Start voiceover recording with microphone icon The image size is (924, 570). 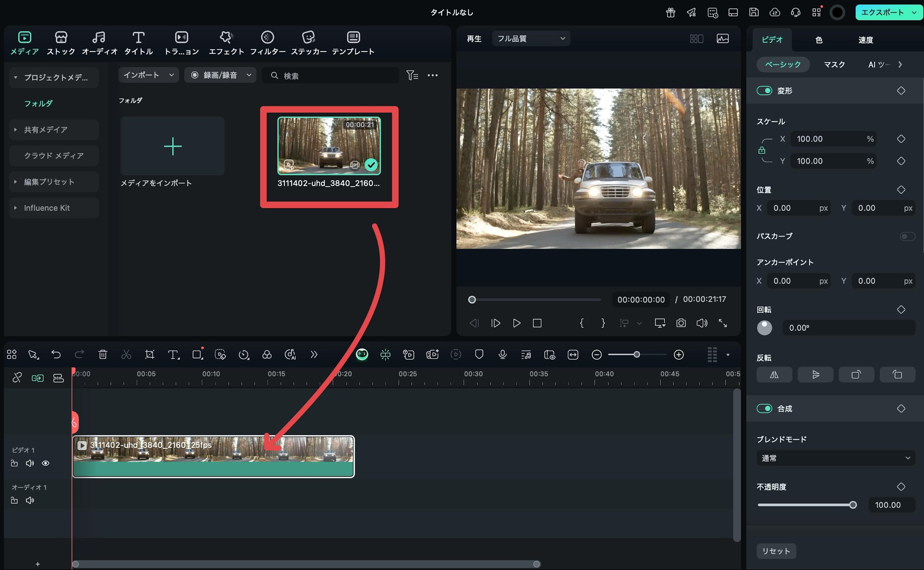(x=502, y=354)
